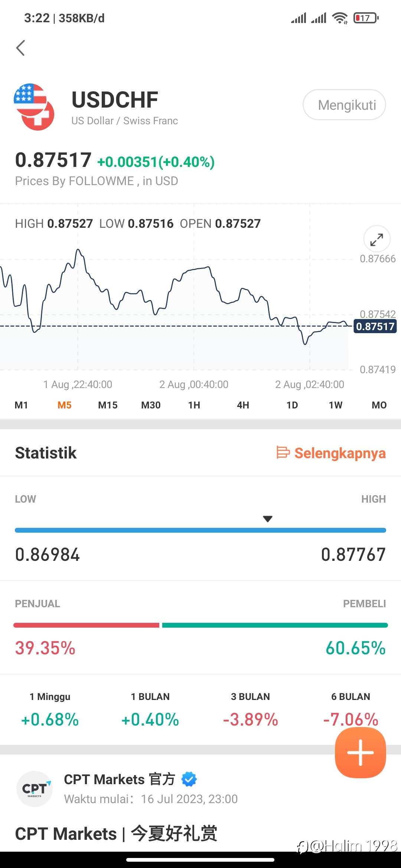Switch chart to 1H timeframe
Screen dimensions: 401x868
pos(194,405)
